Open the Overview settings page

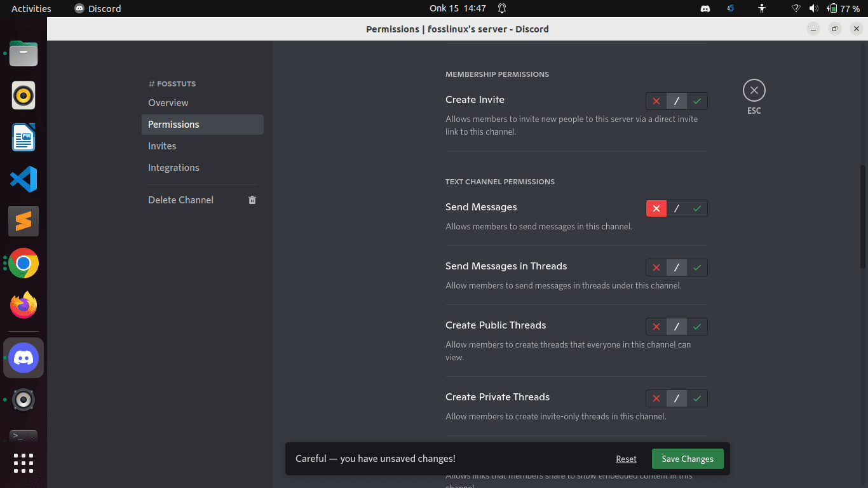point(203,103)
